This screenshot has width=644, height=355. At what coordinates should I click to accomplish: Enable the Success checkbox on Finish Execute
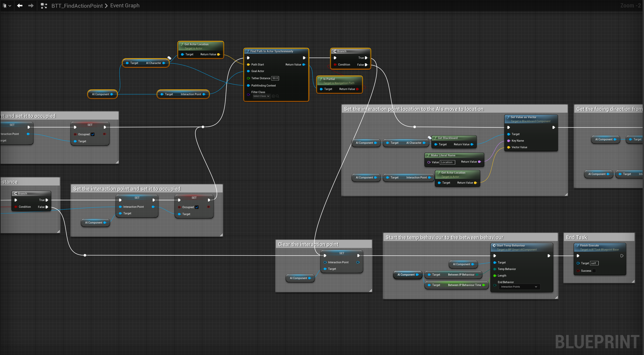[x=594, y=271]
